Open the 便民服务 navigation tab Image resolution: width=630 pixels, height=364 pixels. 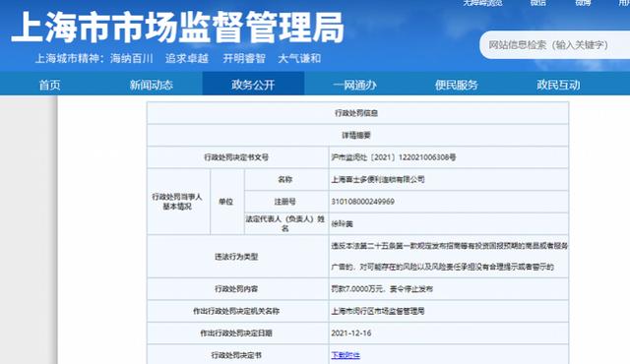pos(457,85)
